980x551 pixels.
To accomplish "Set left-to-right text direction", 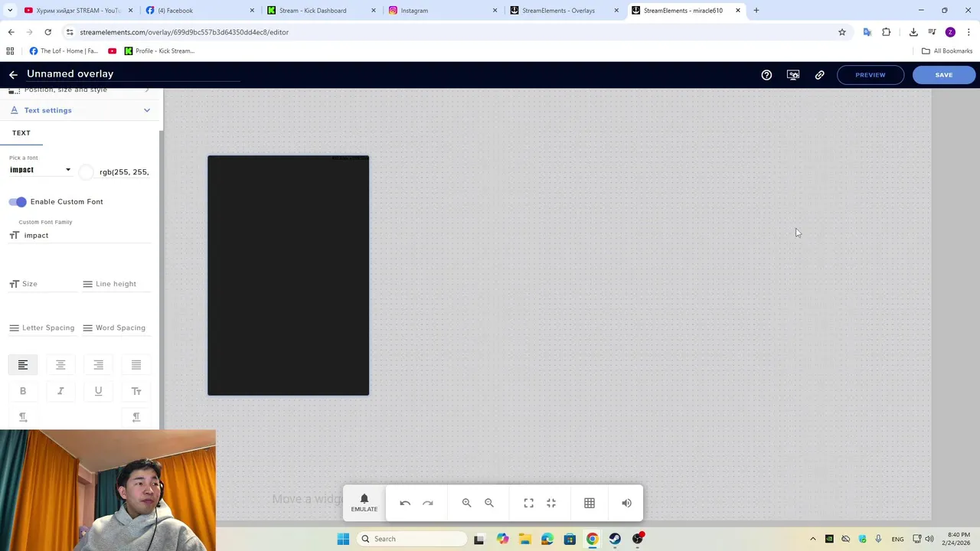I will tap(23, 417).
